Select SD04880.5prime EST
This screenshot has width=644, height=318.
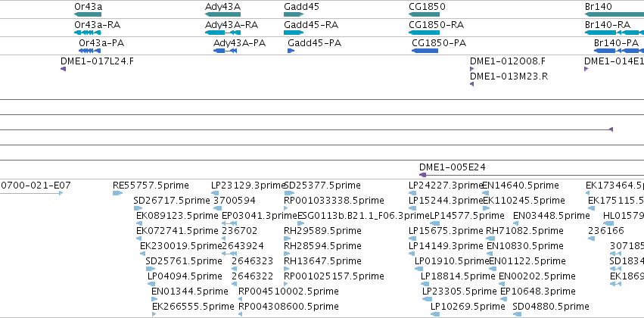pos(518,314)
